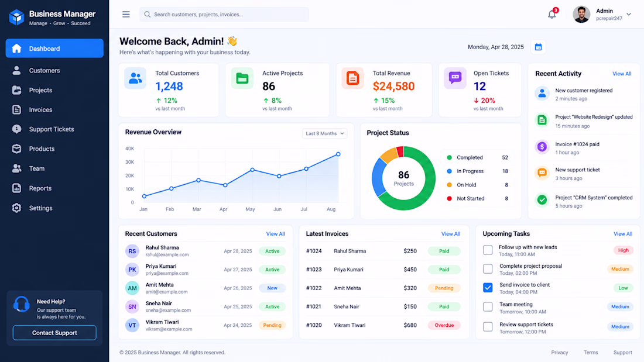Screen dimensions: 644x362
Task: Open the Support footer link
Action: tap(623, 353)
